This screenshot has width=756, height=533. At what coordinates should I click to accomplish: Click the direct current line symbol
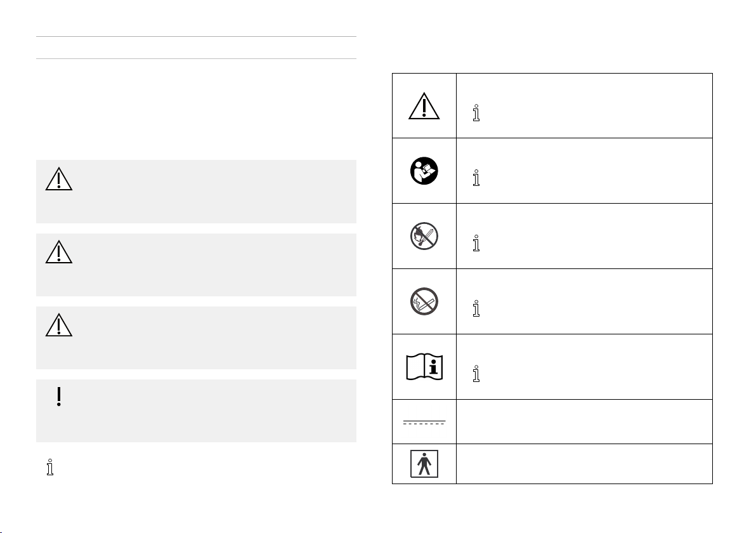(x=424, y=422)
